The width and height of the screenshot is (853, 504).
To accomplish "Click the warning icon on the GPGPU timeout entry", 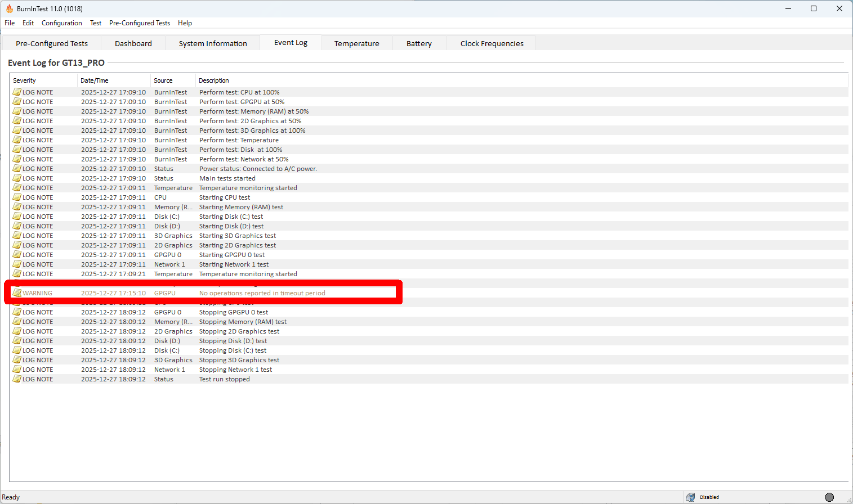I will coord(17,293).
